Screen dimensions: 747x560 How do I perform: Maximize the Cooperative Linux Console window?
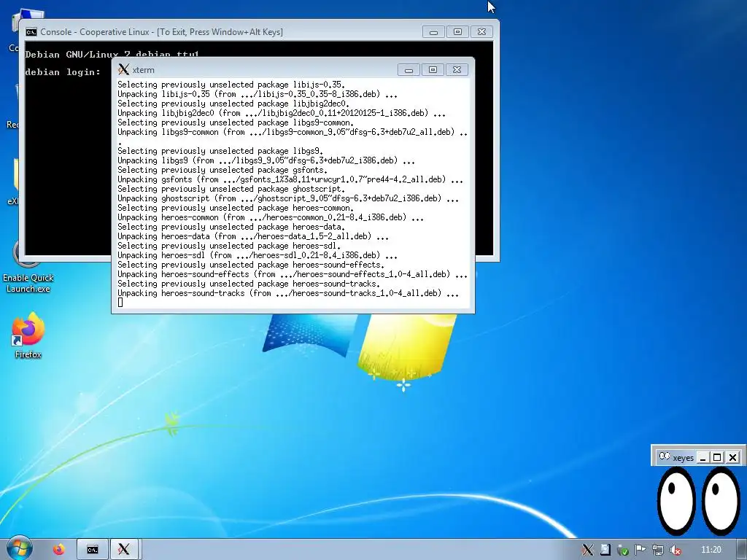tap(458, 32)
